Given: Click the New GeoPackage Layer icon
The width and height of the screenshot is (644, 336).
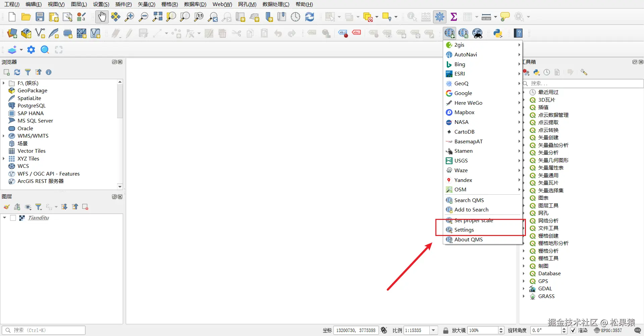Looking at the screenshot, I should (26, 33).
